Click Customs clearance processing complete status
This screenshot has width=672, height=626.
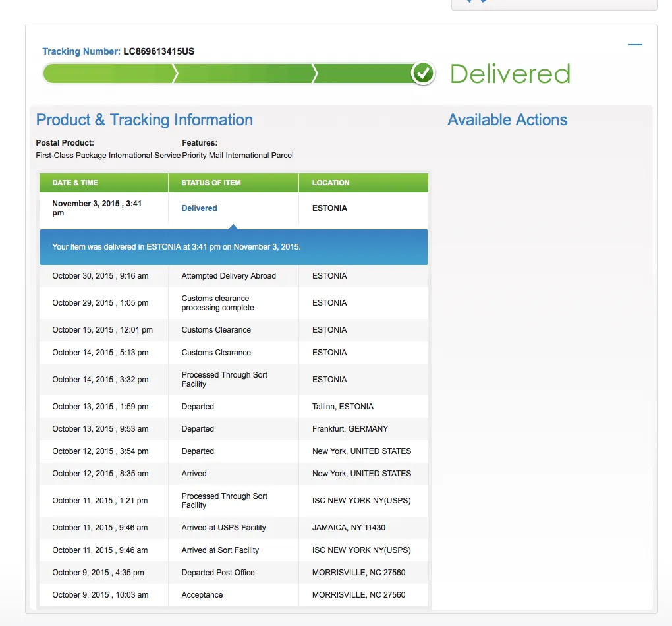tap(217, 303)
